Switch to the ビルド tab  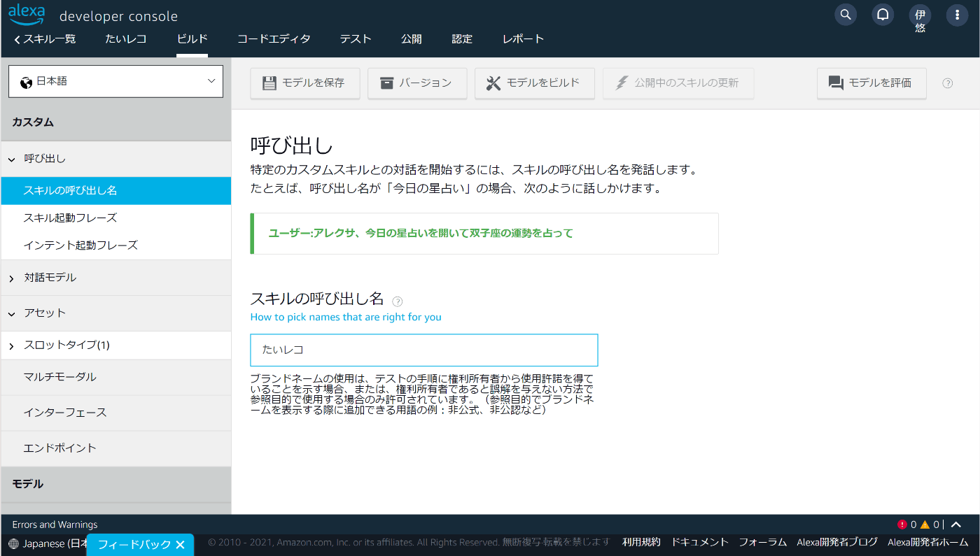click(192, 39)
